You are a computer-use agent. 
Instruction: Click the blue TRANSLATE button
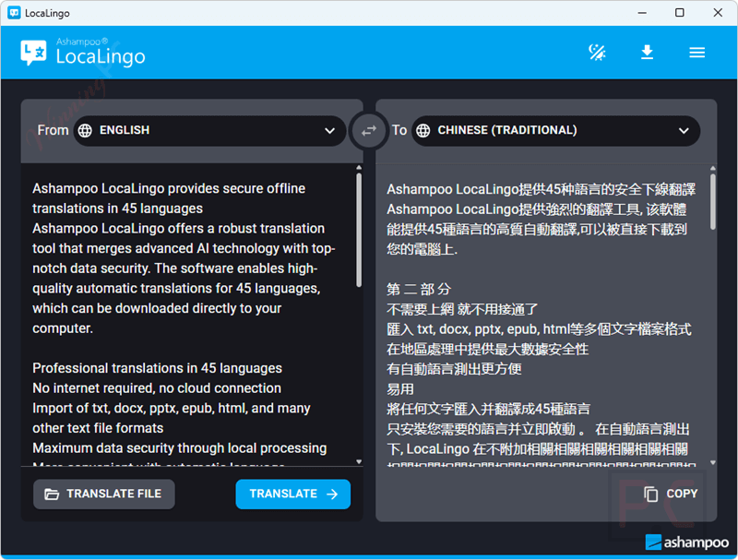[x=292, y=494]
